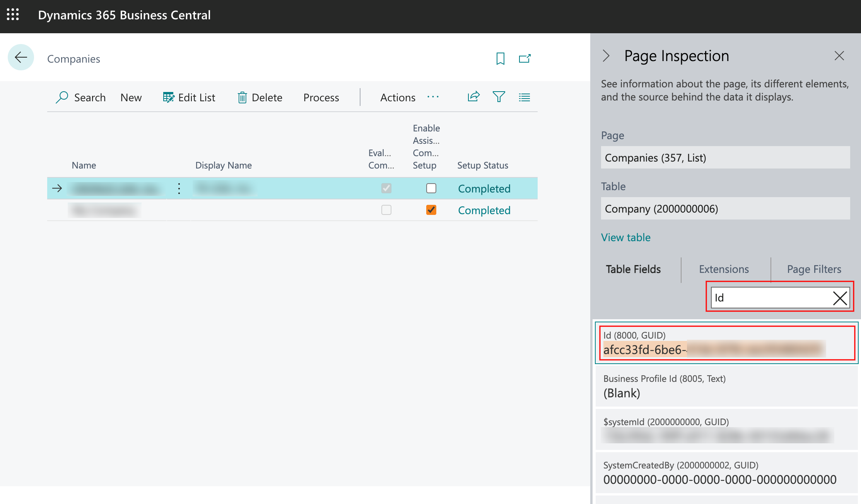Click the Share icon in toolbar
Image resolution: width=861 pixels, height=504 pixels.
(473, 97)
